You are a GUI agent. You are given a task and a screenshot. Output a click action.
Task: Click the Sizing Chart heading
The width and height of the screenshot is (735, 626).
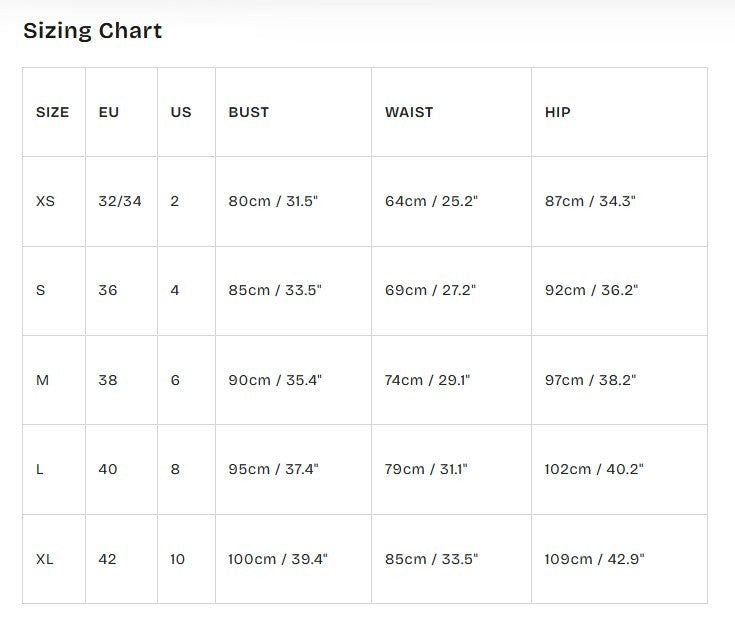(92, 31)
